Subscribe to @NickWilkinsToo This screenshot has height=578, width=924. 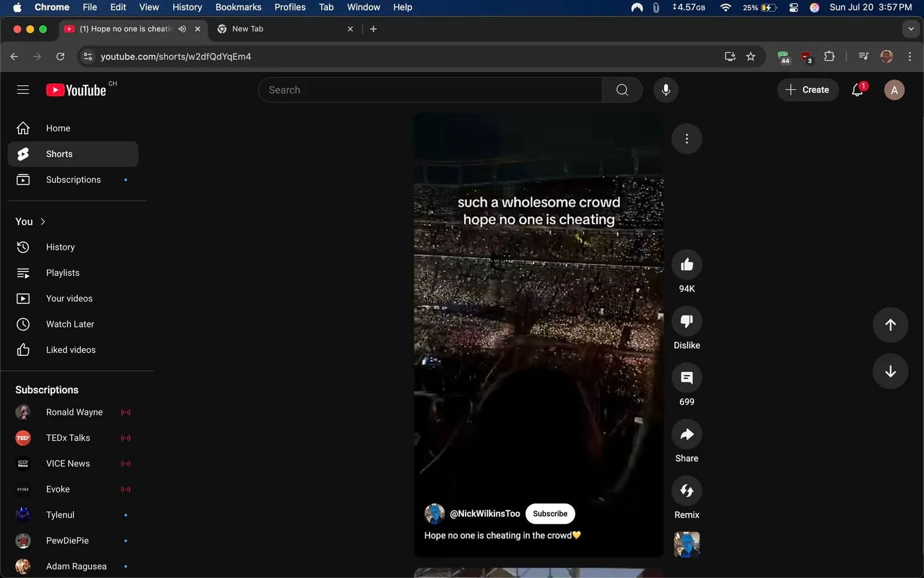click(550, 514)
